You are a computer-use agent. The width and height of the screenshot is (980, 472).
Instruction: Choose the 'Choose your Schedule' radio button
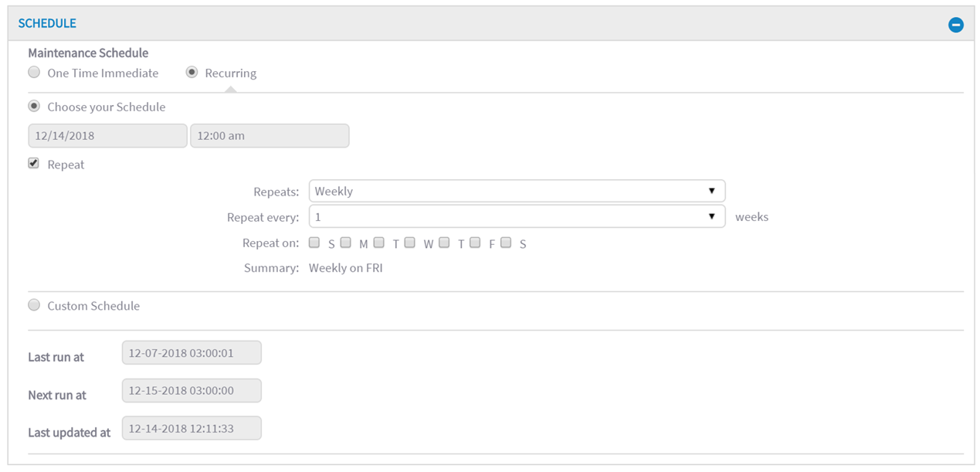pyautogui.click(x=34, y=107)
